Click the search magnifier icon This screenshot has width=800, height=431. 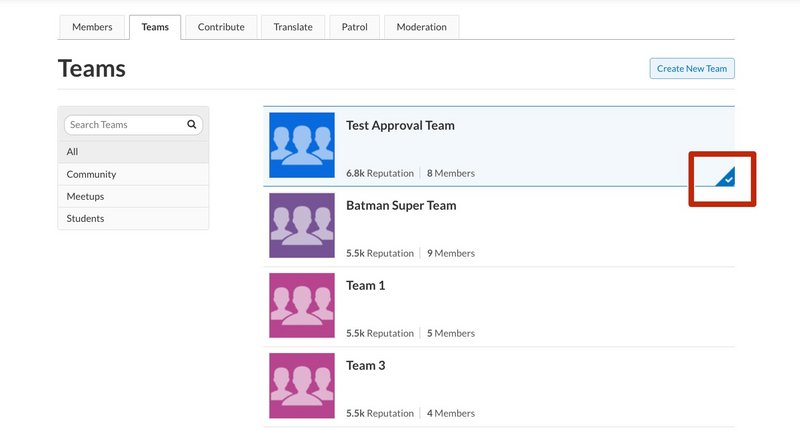pos(191,125)
